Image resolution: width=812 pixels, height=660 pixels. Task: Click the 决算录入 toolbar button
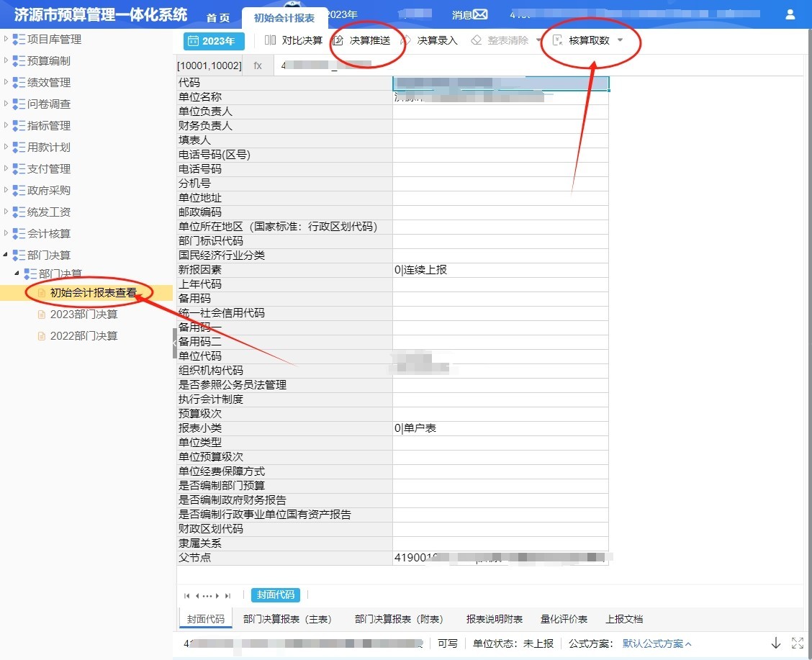(430, 40)
